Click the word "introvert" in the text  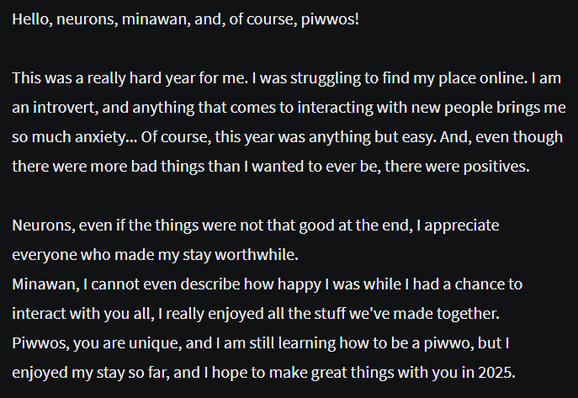[x=66, y=108]
